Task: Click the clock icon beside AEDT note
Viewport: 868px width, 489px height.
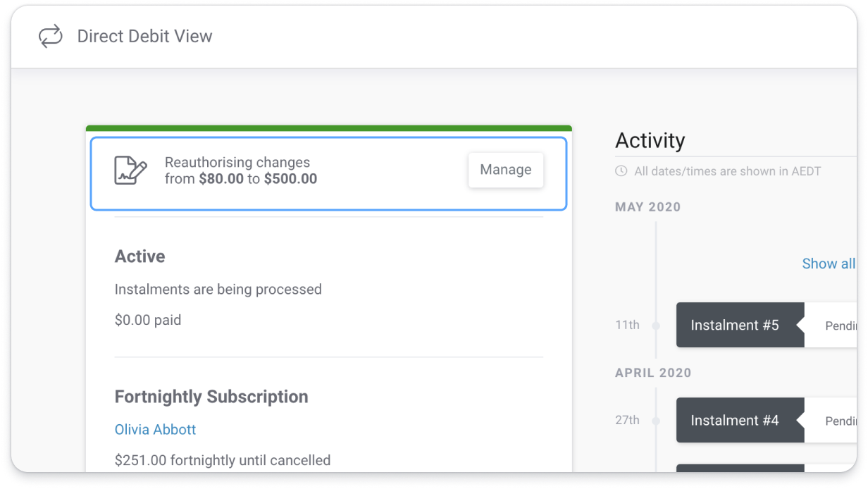Action: pos(621,171)
